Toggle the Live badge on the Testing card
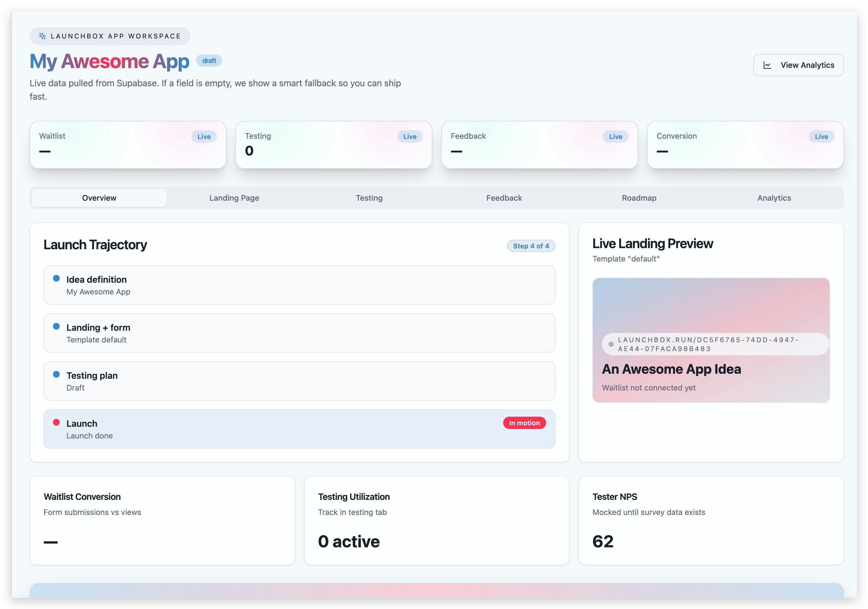 410,136
